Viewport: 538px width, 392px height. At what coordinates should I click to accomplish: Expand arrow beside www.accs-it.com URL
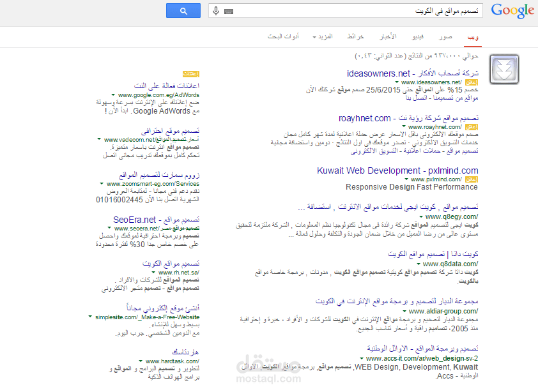(362, 358)
